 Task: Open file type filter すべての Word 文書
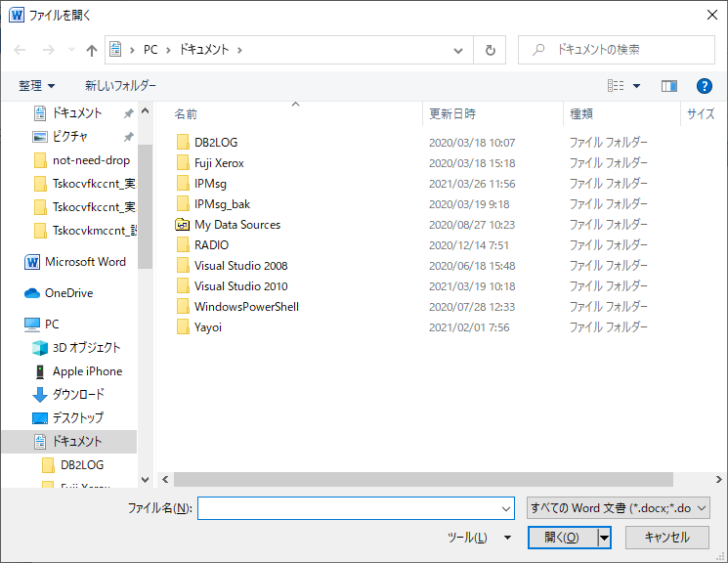[x=618, y=508]
